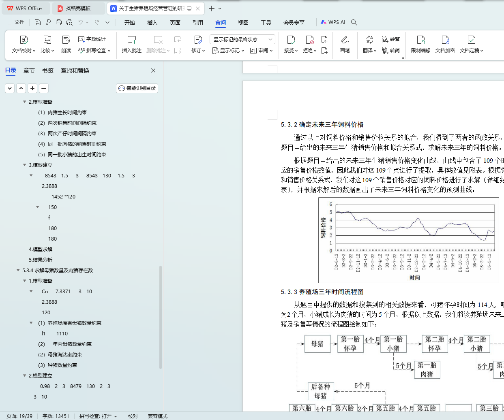504x420 pixels.
Task: Open the 工具 ribbon tab
Action: pos(266,23)
